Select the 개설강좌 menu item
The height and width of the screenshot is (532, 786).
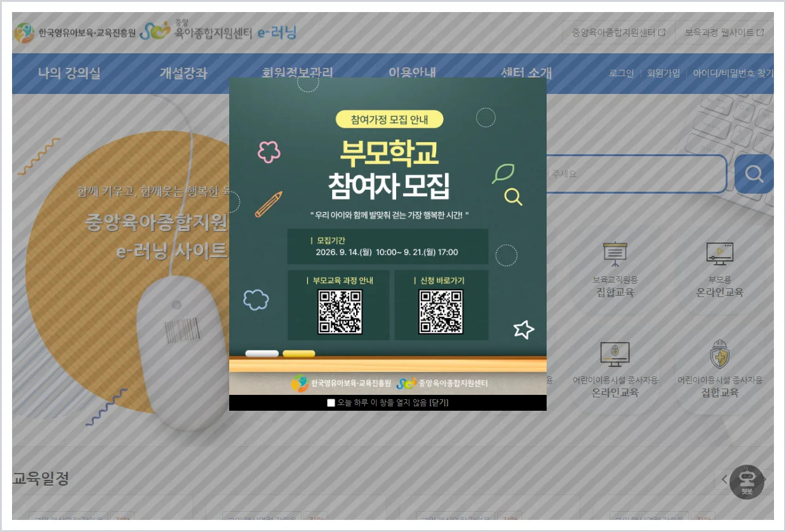[183, 73]
